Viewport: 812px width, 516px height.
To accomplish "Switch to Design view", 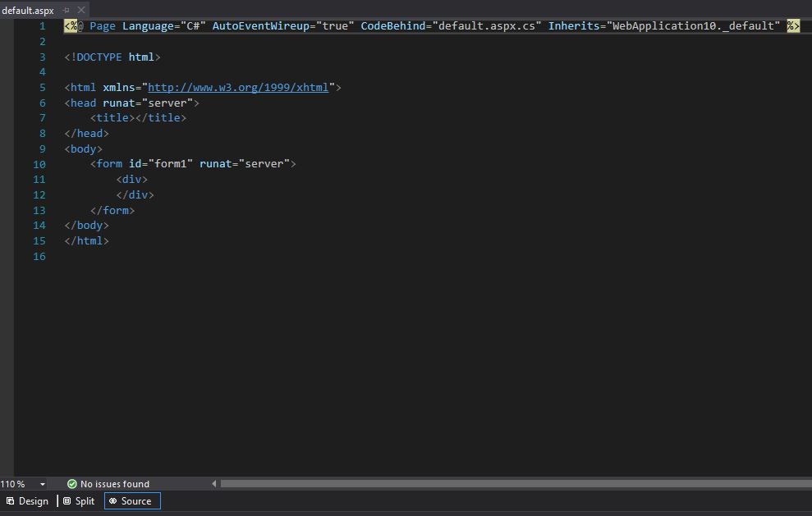I will point(28,501).
